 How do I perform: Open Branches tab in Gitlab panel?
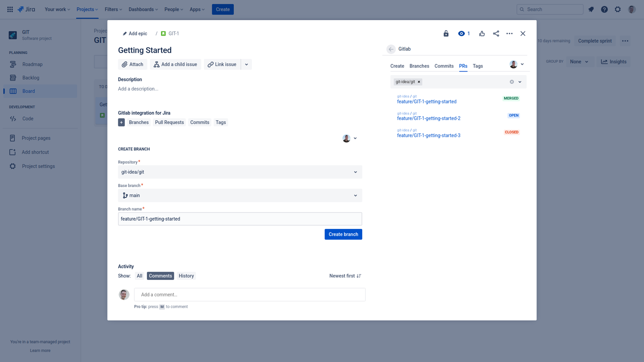tap(419, 66)
